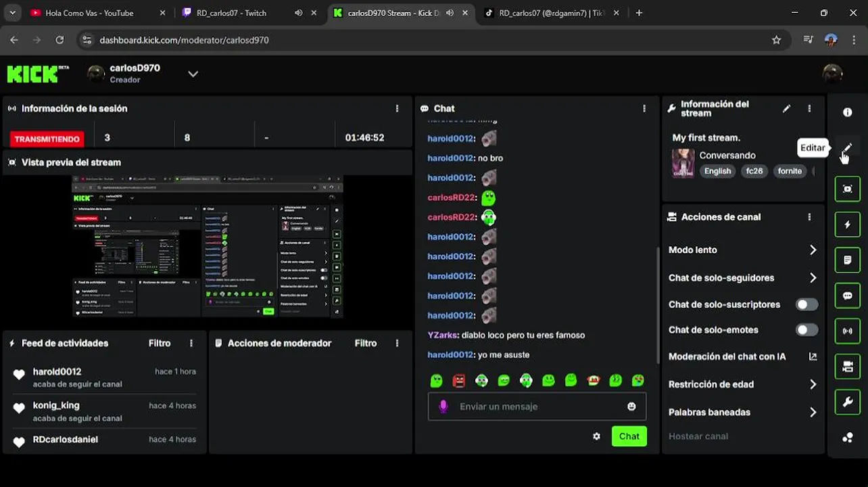
Task: Click the English tag
Action: click(x=717, y=171)
